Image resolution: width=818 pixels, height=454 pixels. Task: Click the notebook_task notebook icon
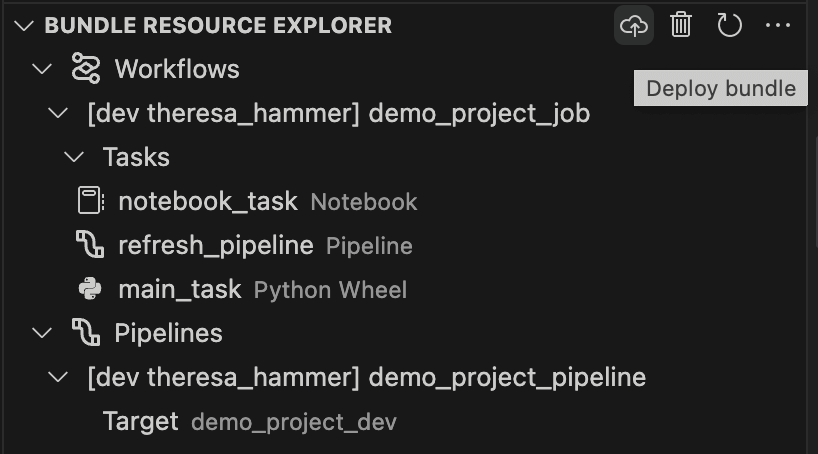coord(90,201)
